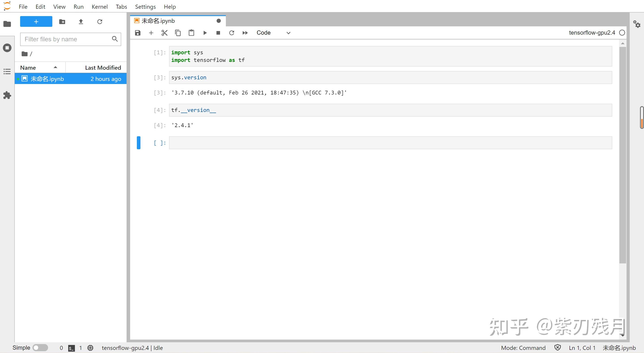The height and width of the screenshot is (353, 644).
Task: Open the Extension Manager puzzle icon
Action: coord(7,95)
